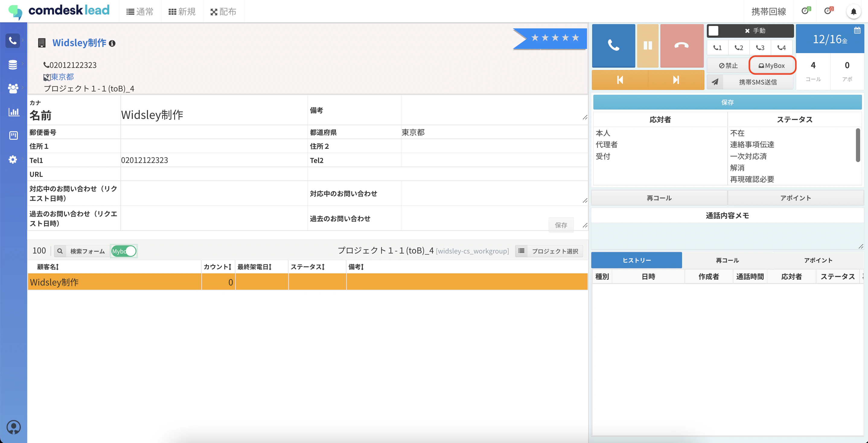Screen dimensions: 868x443
Task: Open the 再コール tab below memo
Action: tap(727, 260)
